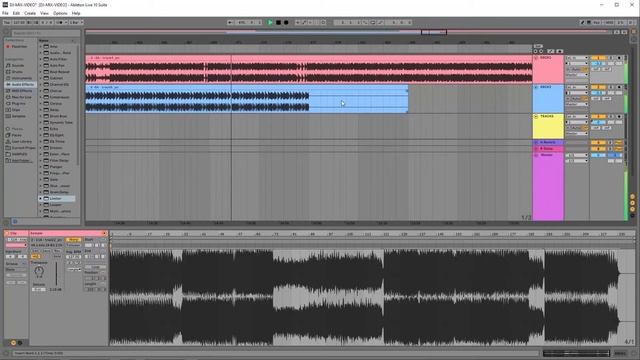640x360 pixels.
Task: Start playback with the green Play button
Action: point(270,22)
